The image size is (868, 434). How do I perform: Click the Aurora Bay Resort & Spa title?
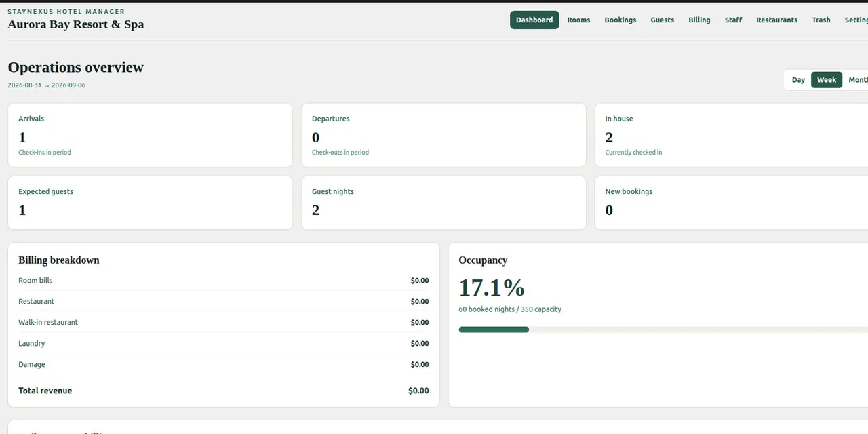point(76,24)
